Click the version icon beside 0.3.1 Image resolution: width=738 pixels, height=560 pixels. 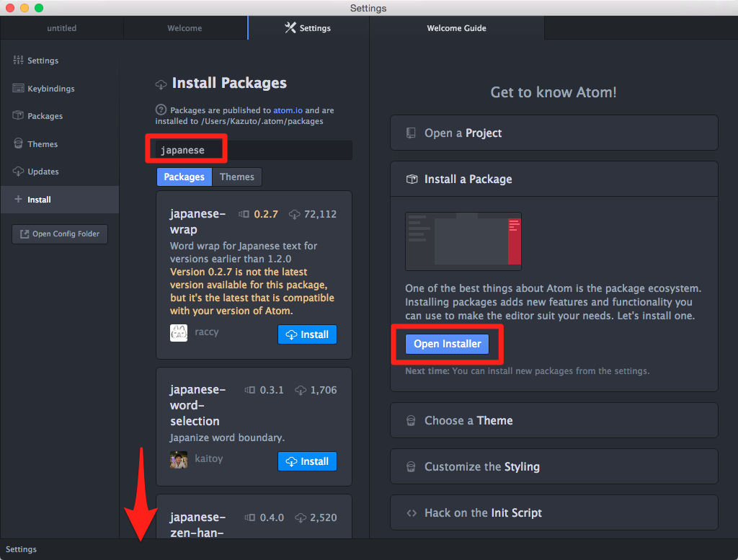click(x=250, y=390)
